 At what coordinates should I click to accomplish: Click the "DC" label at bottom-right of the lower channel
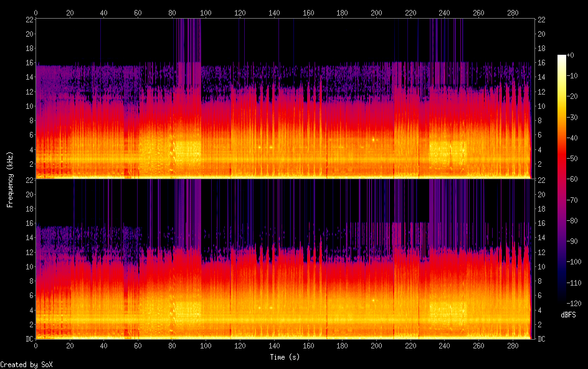(541, 339)
